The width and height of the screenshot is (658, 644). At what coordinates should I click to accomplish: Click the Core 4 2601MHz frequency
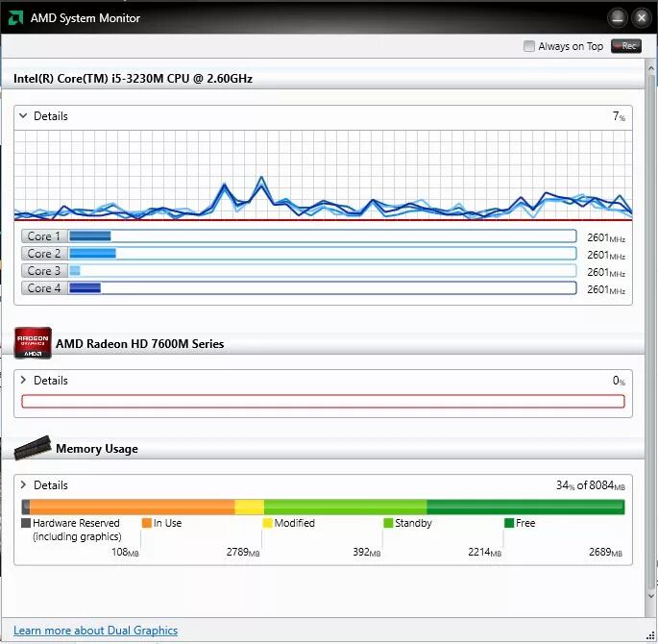606,289
